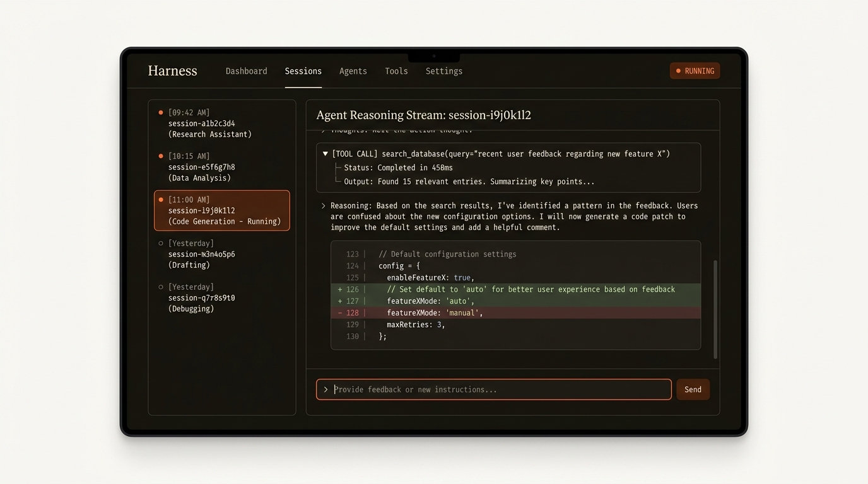Click the [10:15 AM] timestamp

click(189, 156)
